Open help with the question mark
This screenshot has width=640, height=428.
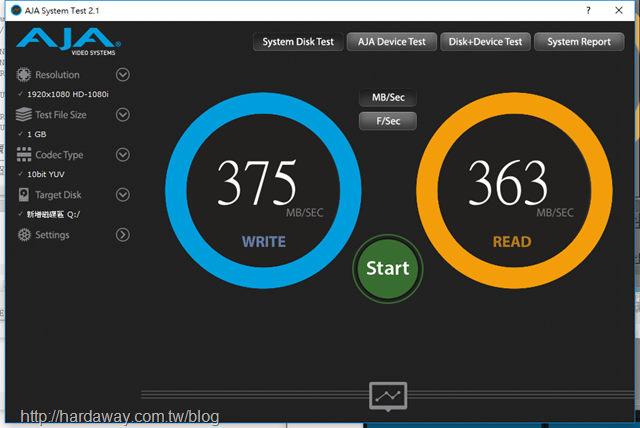click(588, 11)
